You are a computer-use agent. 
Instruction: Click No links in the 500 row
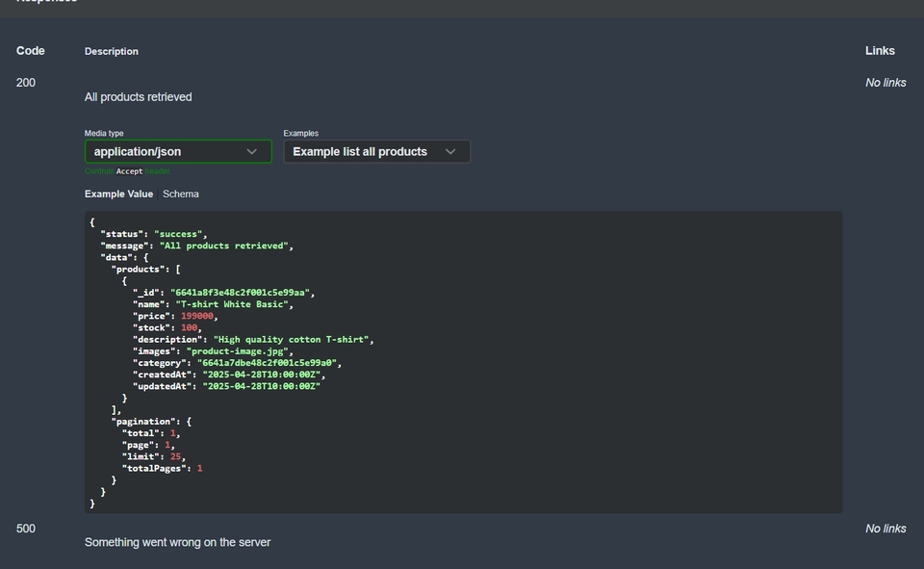tap(885, 529)
